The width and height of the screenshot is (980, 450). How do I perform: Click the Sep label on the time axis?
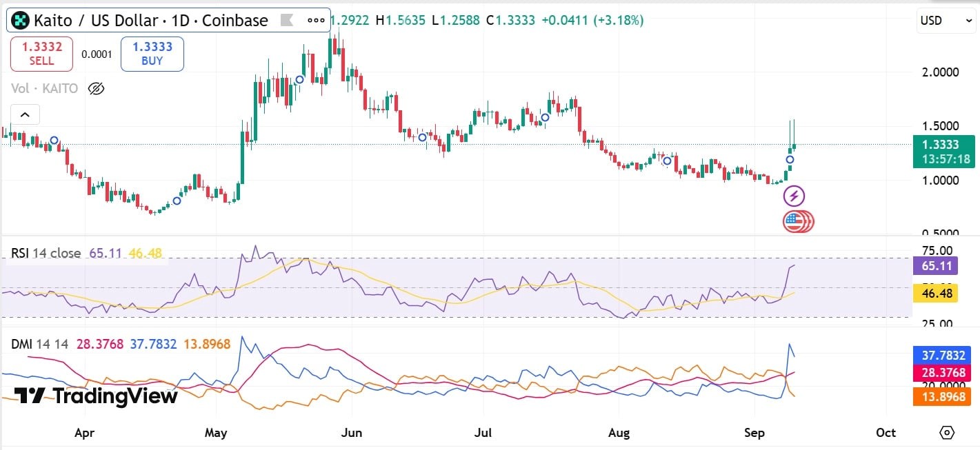pos(757,433)
